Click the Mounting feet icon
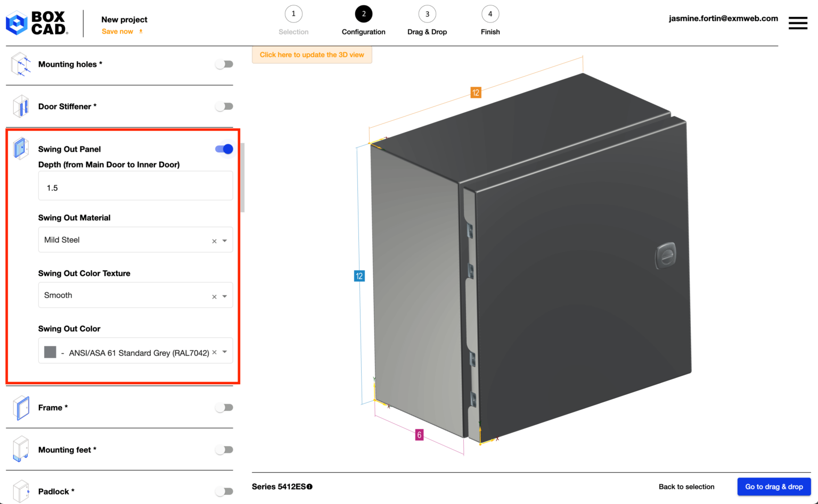The width and height of the screenshot is (818, 504). pos(20,449)
